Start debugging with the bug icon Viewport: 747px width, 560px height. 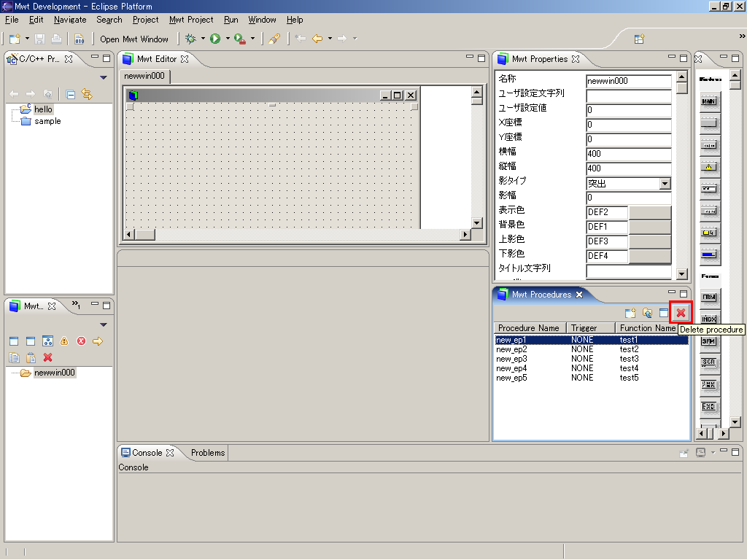coord(190,39)
